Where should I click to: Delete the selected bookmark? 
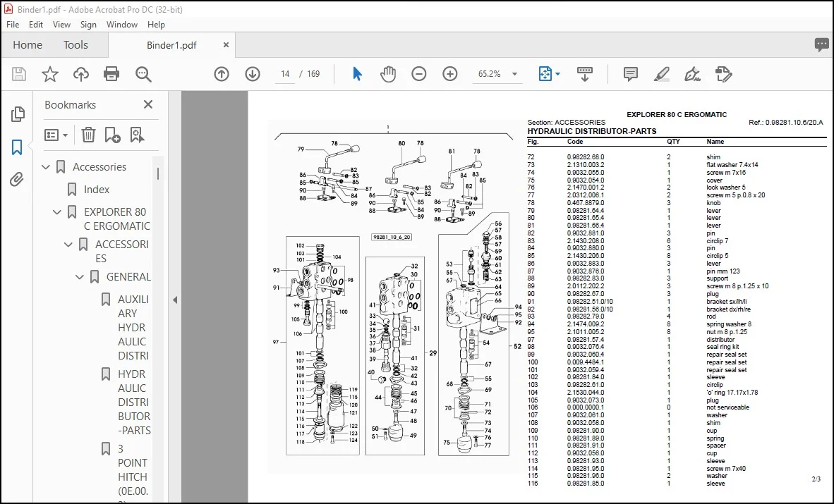pos(88,135)
